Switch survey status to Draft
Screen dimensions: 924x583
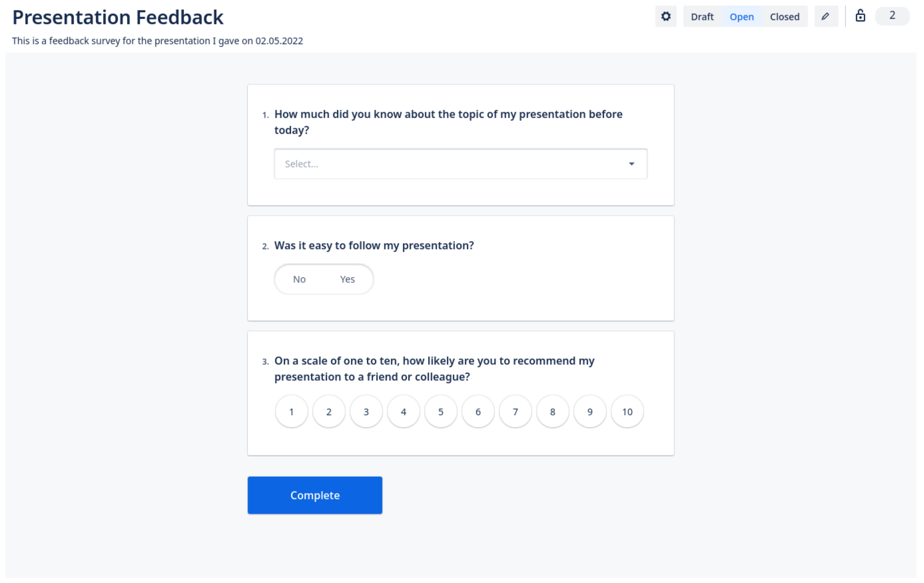(x=702, y=17)
